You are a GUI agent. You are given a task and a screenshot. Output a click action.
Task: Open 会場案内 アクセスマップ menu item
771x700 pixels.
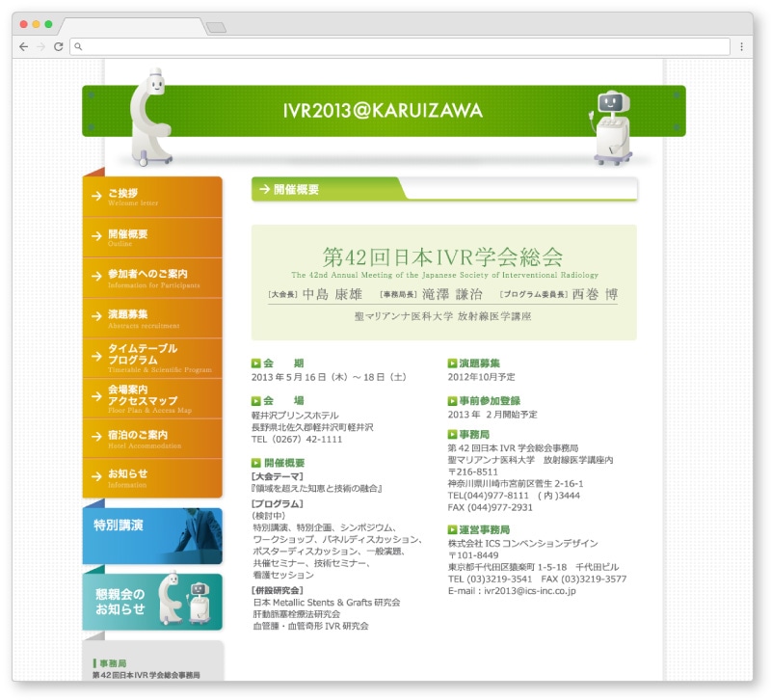[x=152, y=399]
